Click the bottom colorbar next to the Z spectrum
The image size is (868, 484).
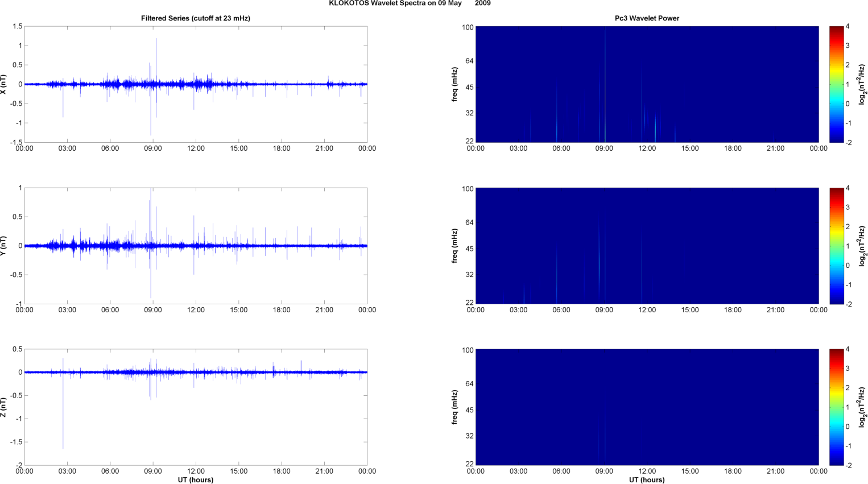coord(836,407)
